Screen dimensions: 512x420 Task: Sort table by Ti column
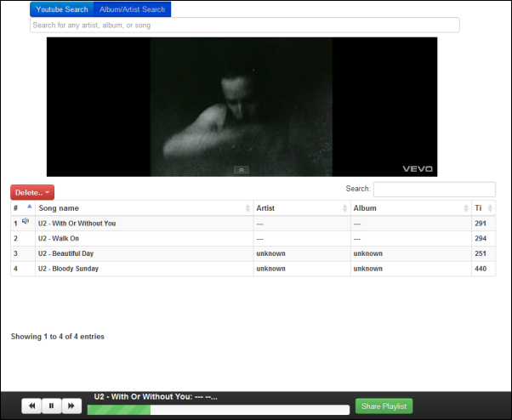[x=484, y=208]
